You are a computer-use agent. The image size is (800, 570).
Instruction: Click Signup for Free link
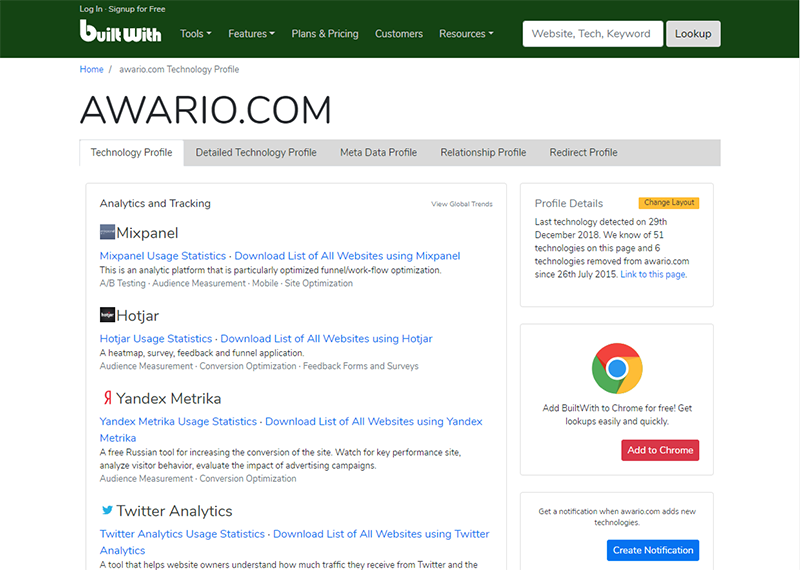coord(137,9)
